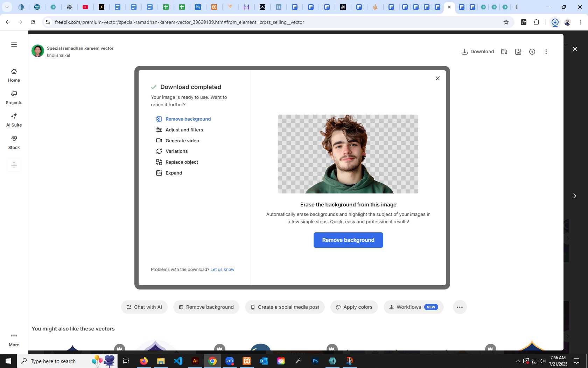Open Firefox from taskbar
588x368 pixels.
[x=144, y=361]
